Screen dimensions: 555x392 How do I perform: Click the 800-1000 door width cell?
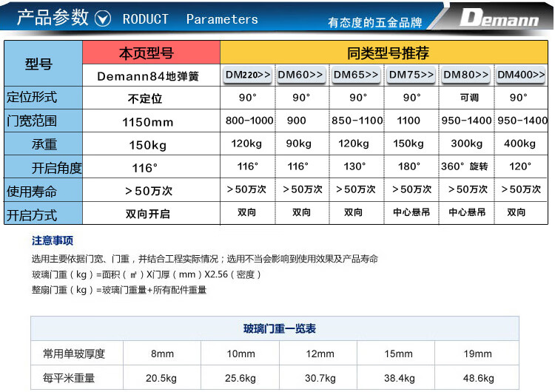point(249,121)
